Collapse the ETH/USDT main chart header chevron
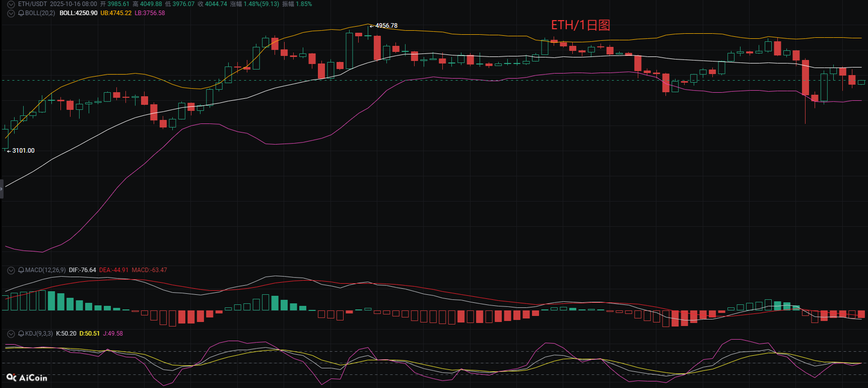Image resolution: width=868 pixels, height=388 pixels. (x=11, y=4)
